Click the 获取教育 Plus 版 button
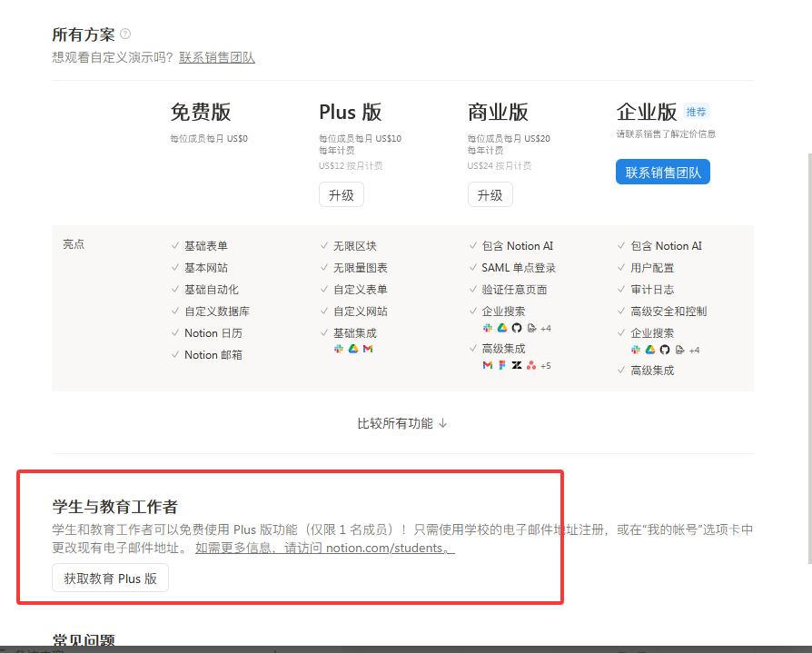The image size is (812, 653). pos(110,578)
